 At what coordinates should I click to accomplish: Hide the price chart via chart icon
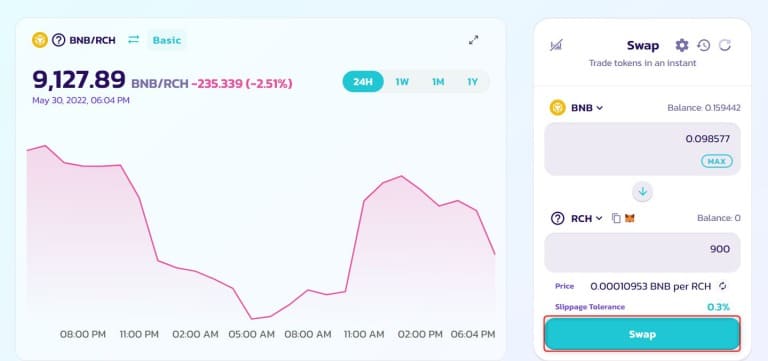click(x=556, y=45)
